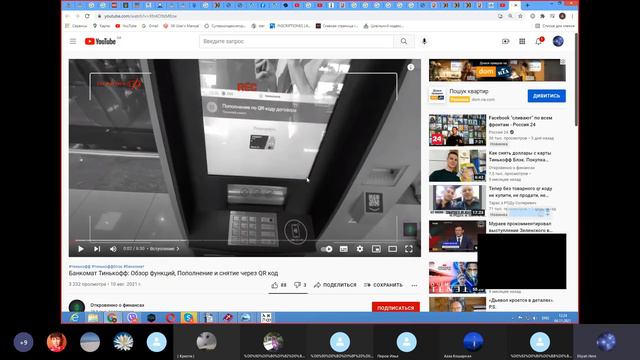The image size is (640, 360).
Task: Bookmark this page with the star
Action: [520, 16]
